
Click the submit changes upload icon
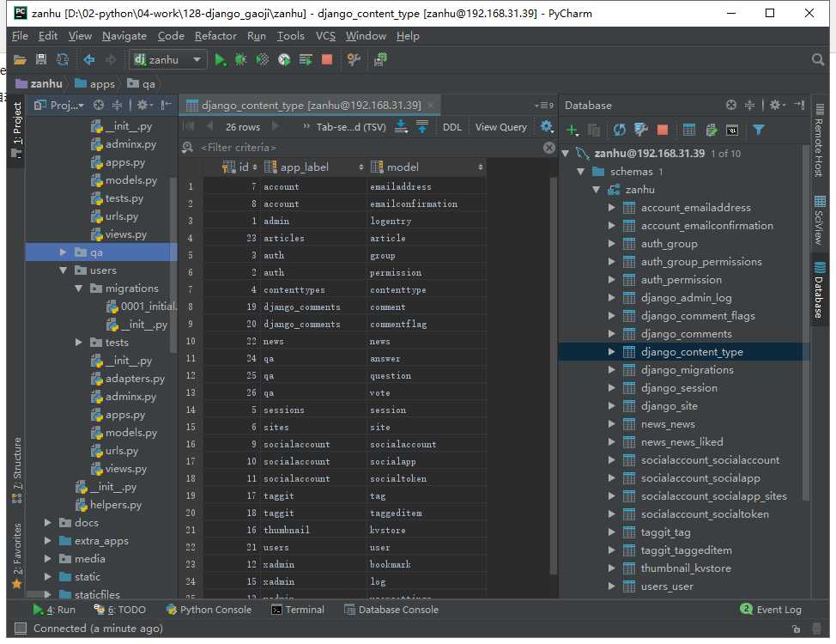point(422,127)
